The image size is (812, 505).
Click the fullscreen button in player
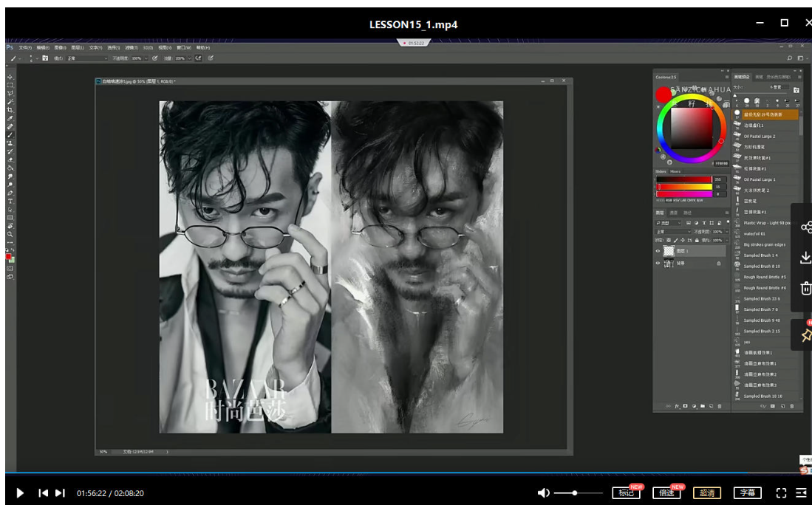tap(781, 493)
